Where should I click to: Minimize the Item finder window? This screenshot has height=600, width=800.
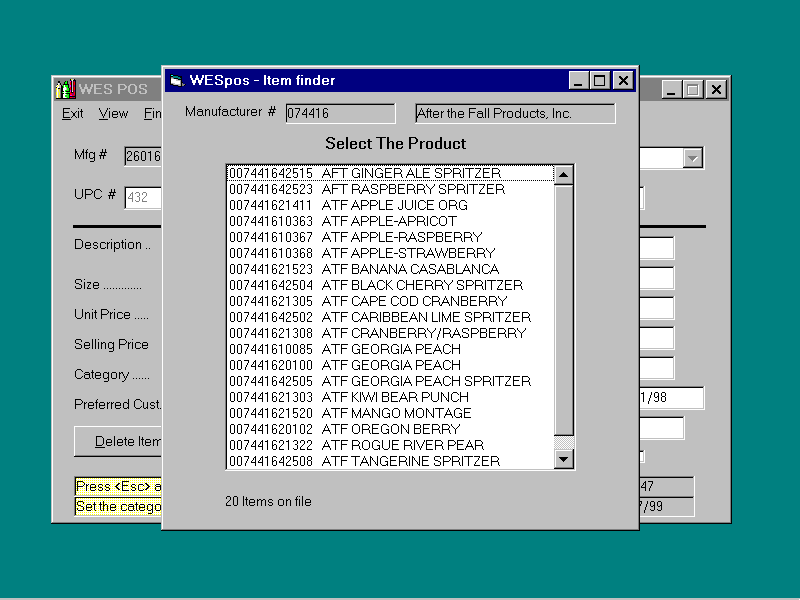579,81
